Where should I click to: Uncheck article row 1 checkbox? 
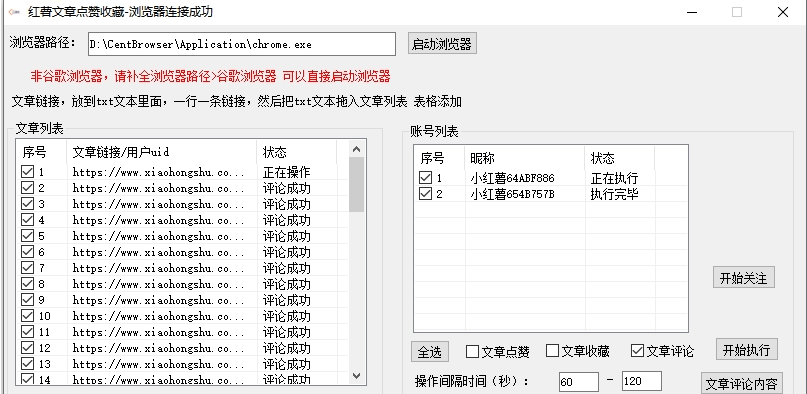pyautogui.click(x=27, y=172)
